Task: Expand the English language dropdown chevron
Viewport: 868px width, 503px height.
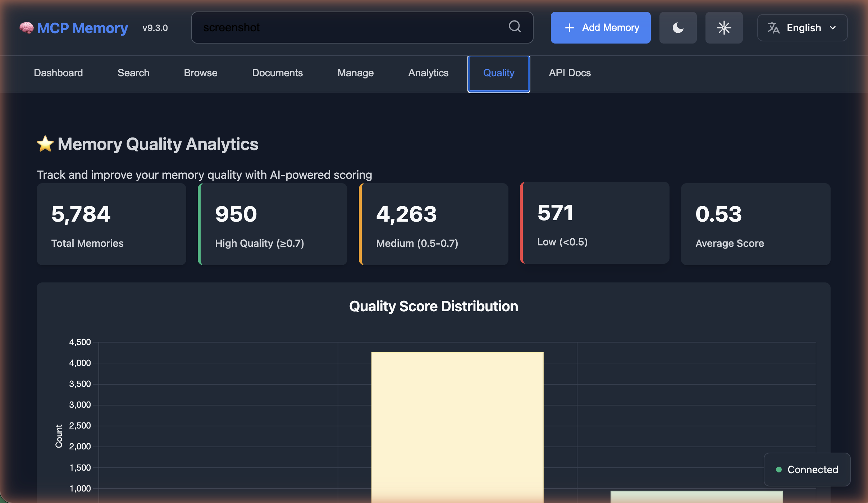Action: [833, 28]
